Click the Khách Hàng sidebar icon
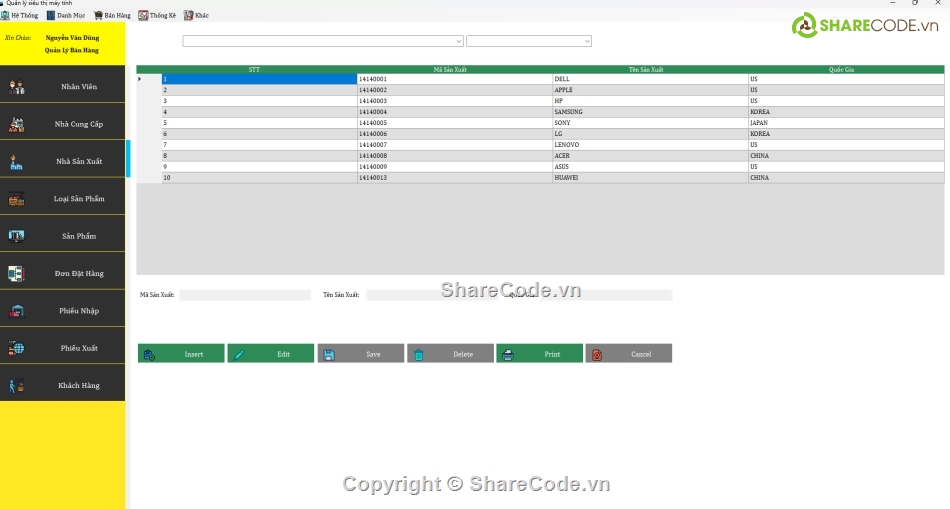This screenshot has height=509, width=950. coord(17,385)
